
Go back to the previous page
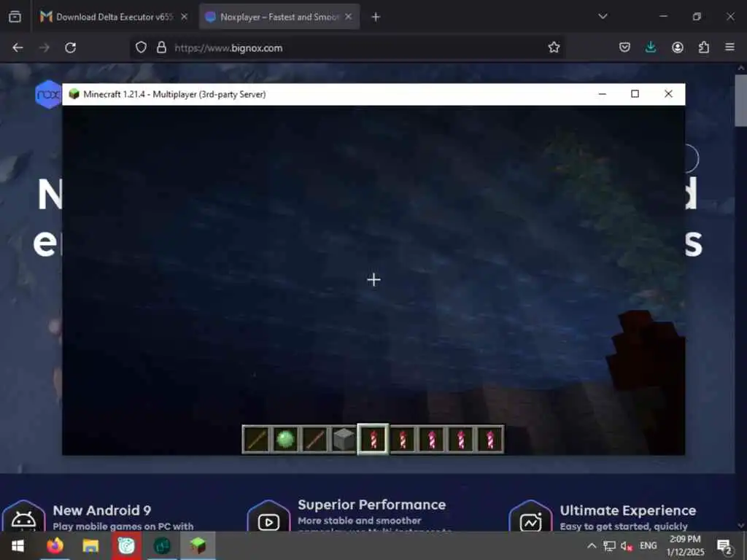(18, 47)
